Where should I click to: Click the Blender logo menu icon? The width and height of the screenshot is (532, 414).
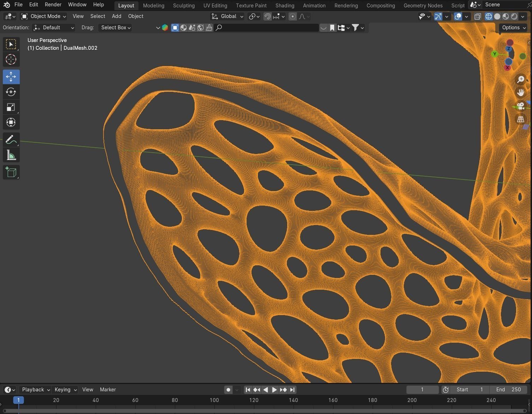(6, 5)
